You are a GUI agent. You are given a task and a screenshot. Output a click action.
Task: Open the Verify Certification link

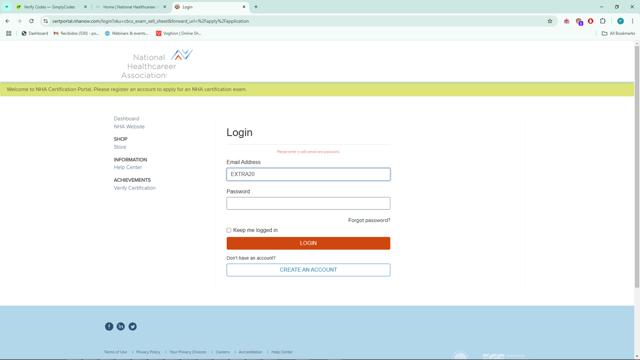tap(135, 188)
